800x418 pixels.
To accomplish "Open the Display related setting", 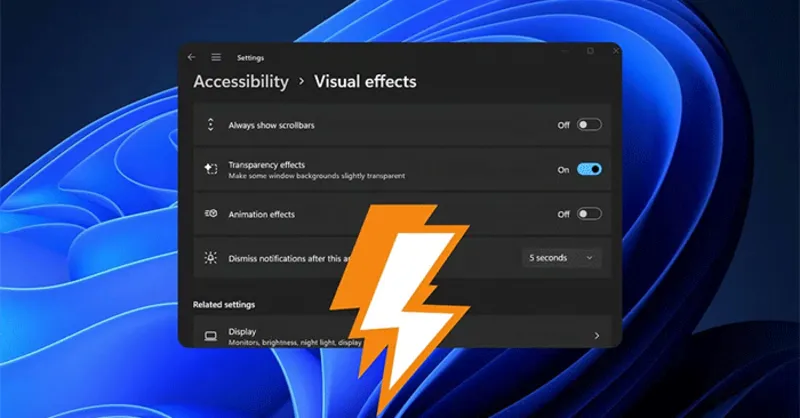I will click(x=402, y=332).
